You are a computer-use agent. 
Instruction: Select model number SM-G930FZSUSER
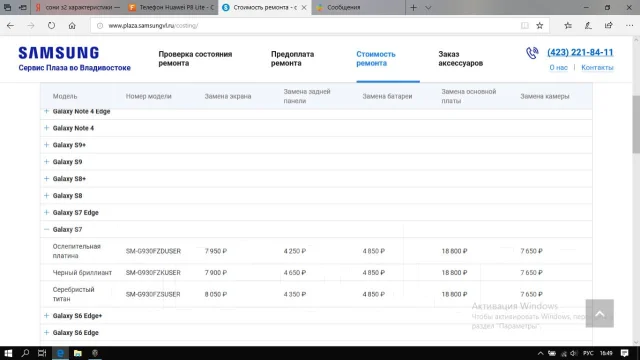pyautogui.click(x=153, y=294)
